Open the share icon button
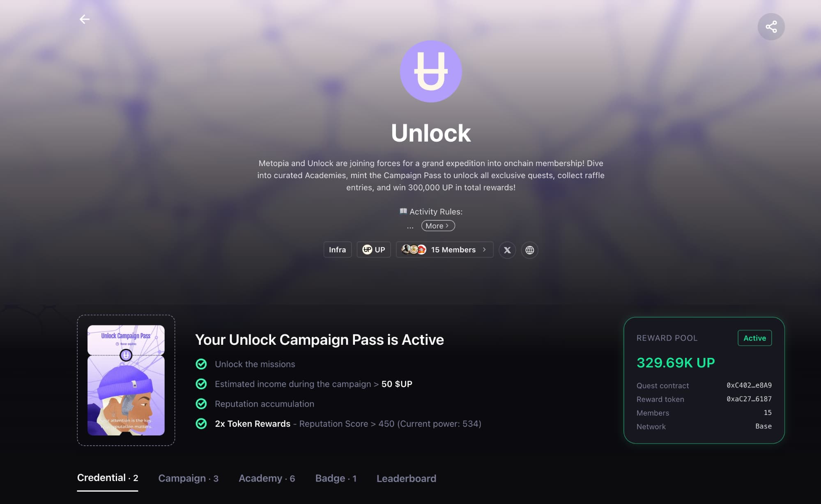The height and width of the screenshot is (504, 821). tap(771, 27)
